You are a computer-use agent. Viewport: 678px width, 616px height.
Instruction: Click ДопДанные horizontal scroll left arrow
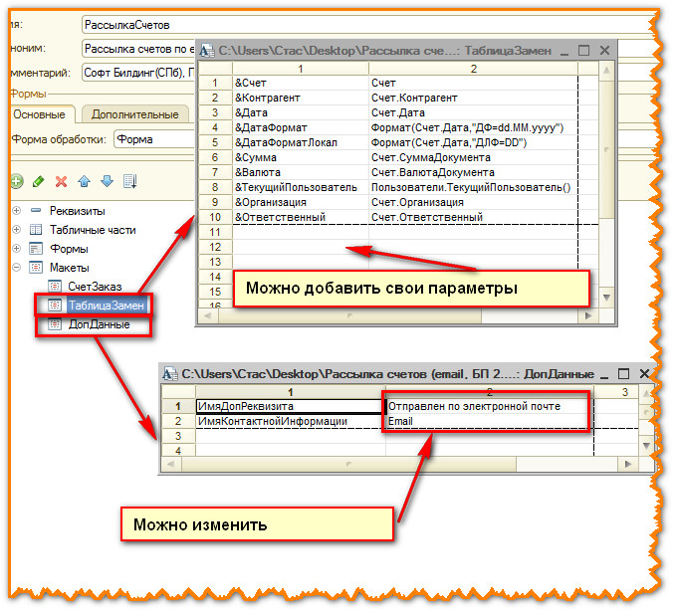click(x=171, y=467)
